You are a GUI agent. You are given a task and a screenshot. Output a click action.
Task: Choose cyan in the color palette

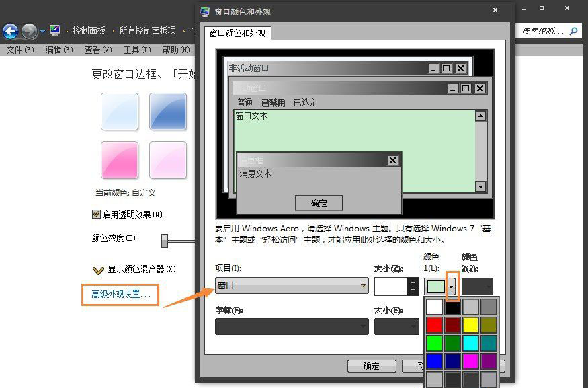[470, 343]
